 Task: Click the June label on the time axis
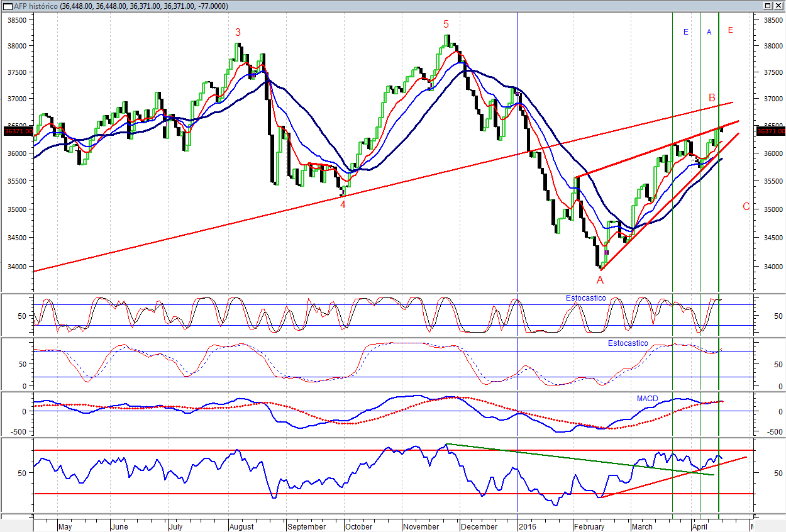[119, 526]
